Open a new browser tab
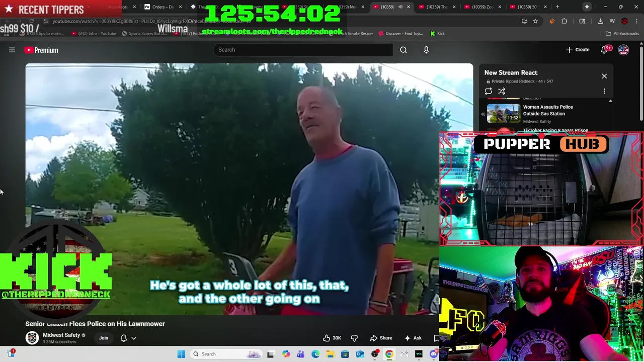The width and height of the screenshot is (644, 362). pyautogui.click(x=557, y=7)
